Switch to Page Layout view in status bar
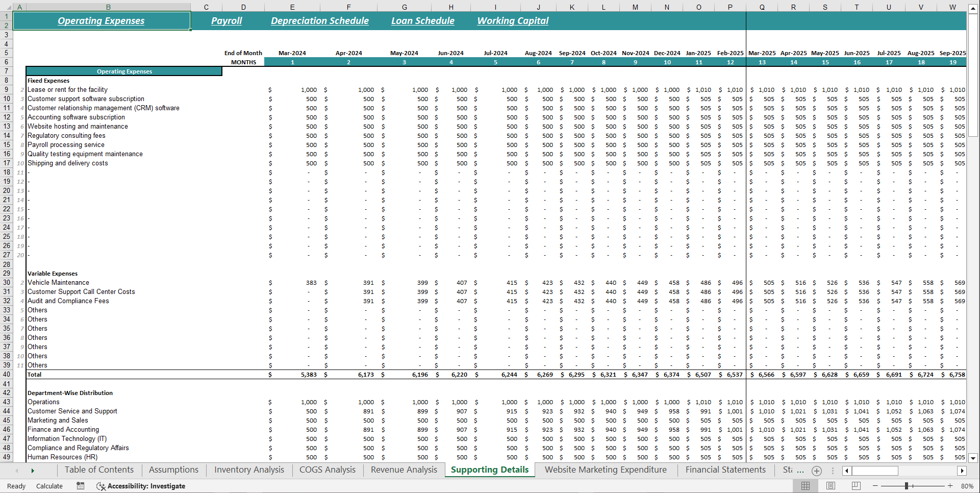This screenshot has width=980, height=493. [831, 485]
